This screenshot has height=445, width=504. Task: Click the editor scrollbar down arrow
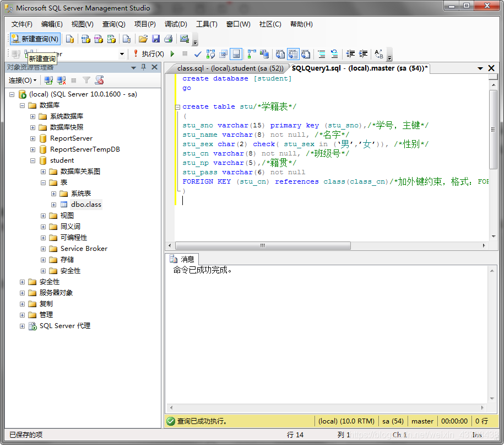point(494,237)
